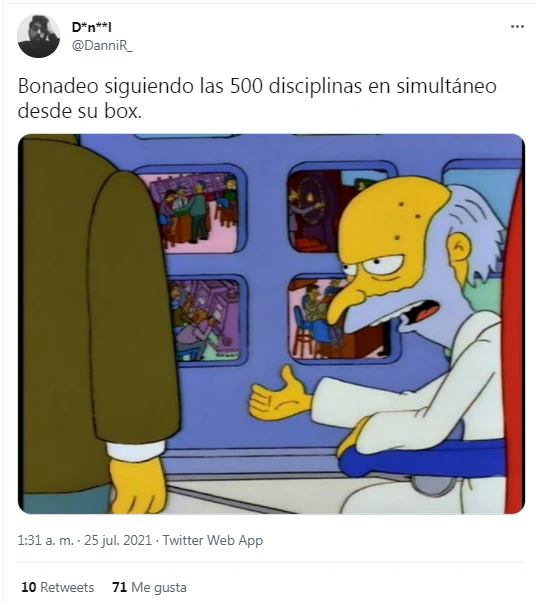
Task: Open the D*n**l profile avatar photo
Action: point(38,37)
